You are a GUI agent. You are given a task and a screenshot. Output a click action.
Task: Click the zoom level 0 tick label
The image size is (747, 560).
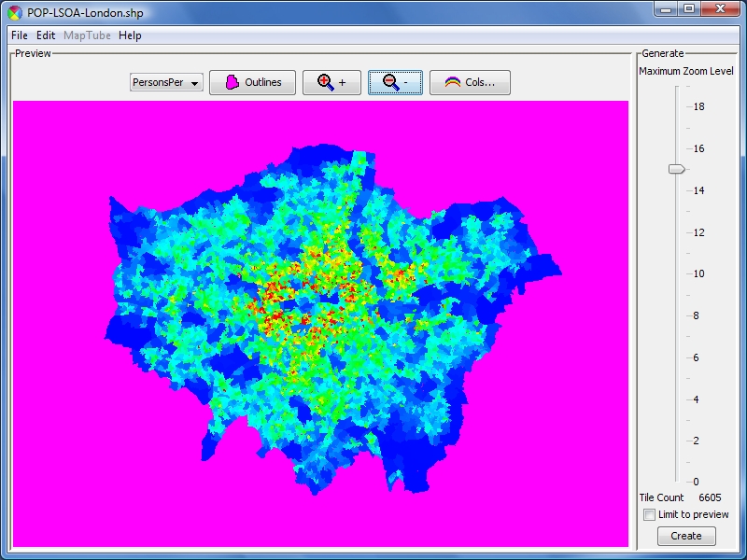696,482
